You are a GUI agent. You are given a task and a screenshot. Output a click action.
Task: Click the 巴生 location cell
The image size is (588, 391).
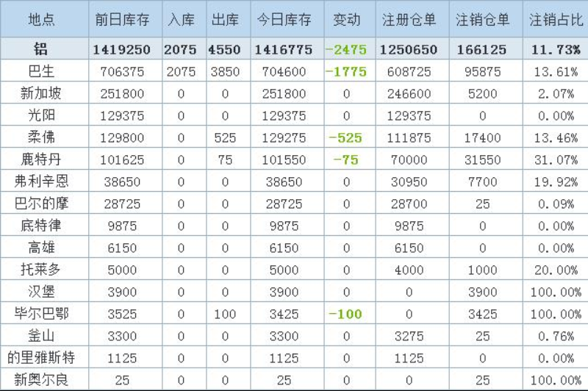click(42, 72)
